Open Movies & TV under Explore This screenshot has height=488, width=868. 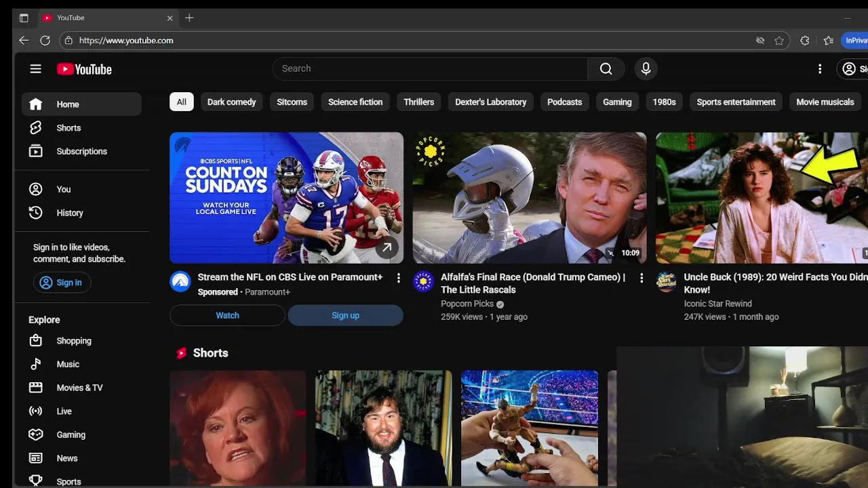(x=81, y=388)
